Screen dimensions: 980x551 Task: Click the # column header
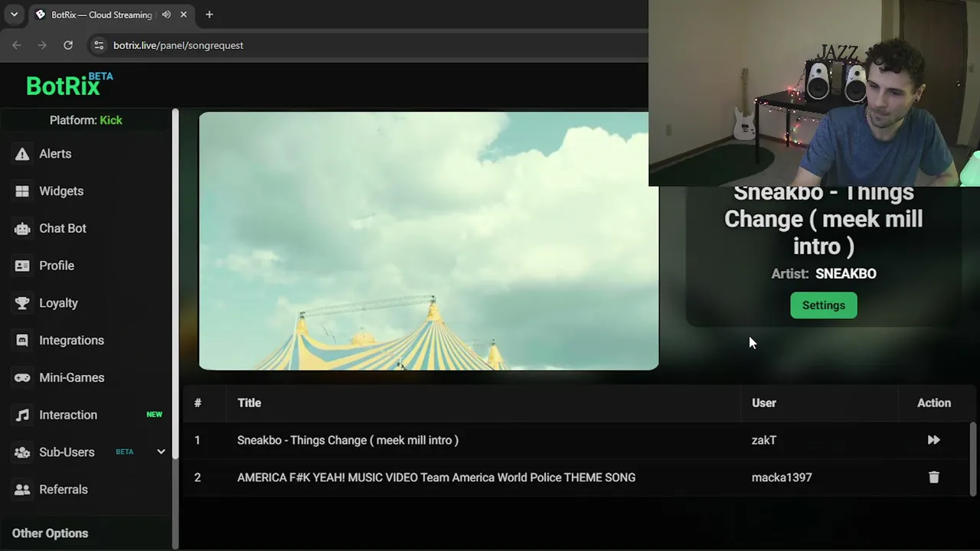pyautogui.click(x=198, y=403)
